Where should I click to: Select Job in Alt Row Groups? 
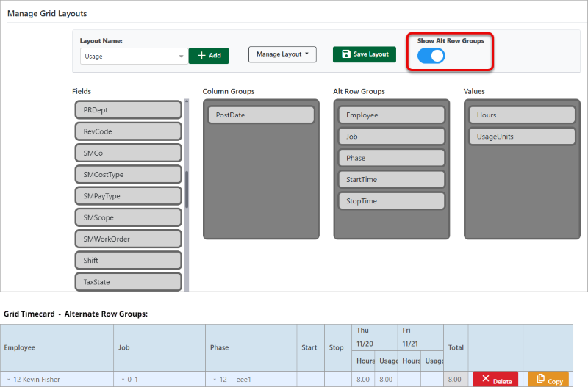tap(392, 137)
